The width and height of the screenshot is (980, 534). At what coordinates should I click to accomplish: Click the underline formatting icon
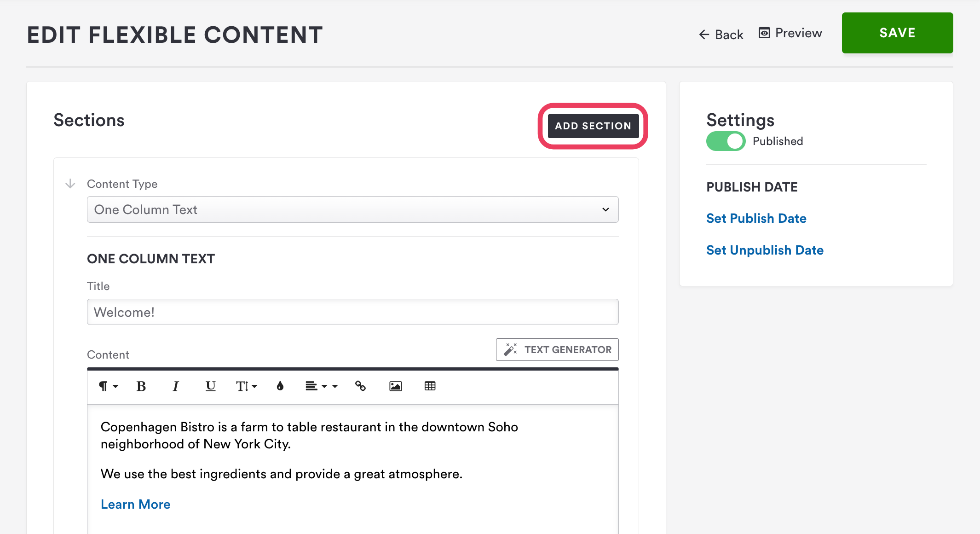click(x=210, y=386)
